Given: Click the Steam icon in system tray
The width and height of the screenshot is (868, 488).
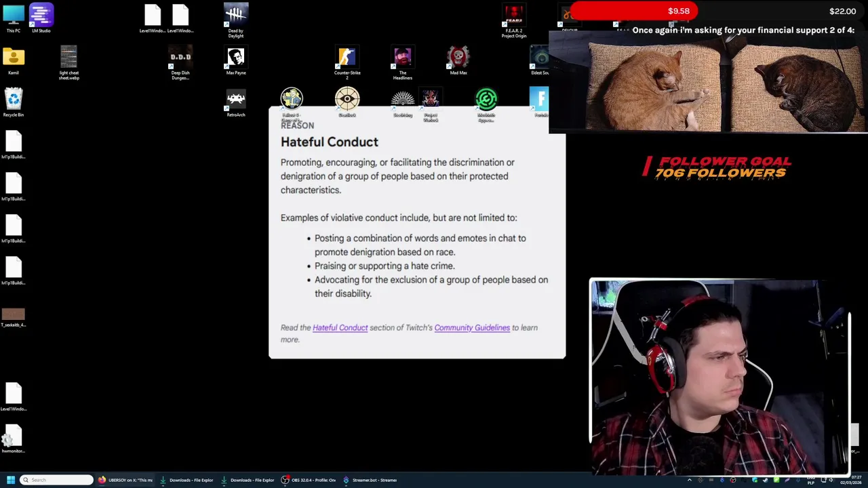Looking at the screenshot, I should 765,480.
